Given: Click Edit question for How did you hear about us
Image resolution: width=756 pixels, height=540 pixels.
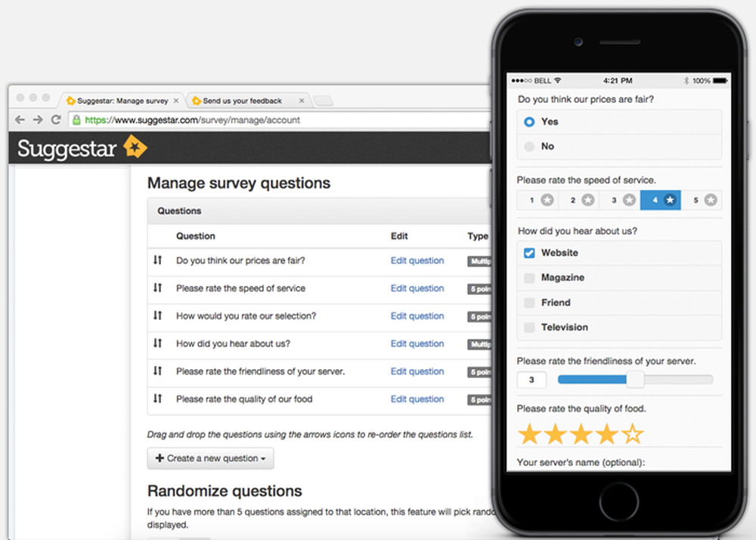Looking at the screenshot, I should point(417,343).
